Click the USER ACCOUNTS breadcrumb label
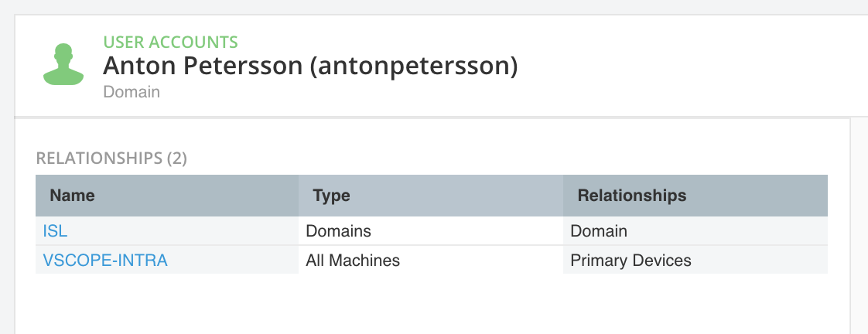The width and height of the screenshot is (868, 334). 170,42
